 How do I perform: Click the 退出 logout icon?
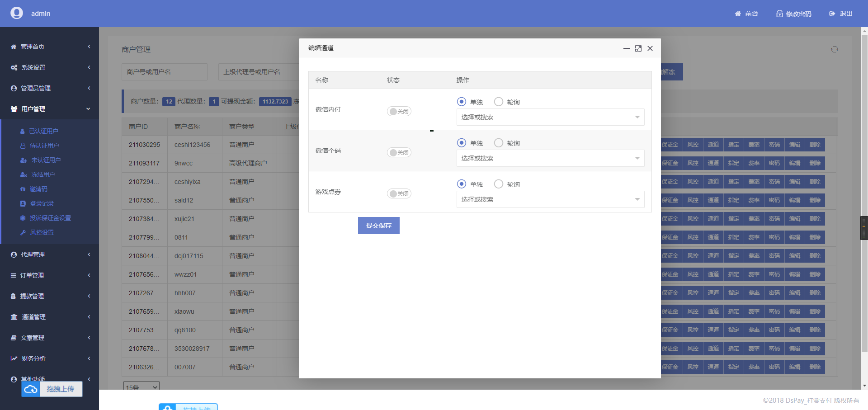[x=831, y=14]
